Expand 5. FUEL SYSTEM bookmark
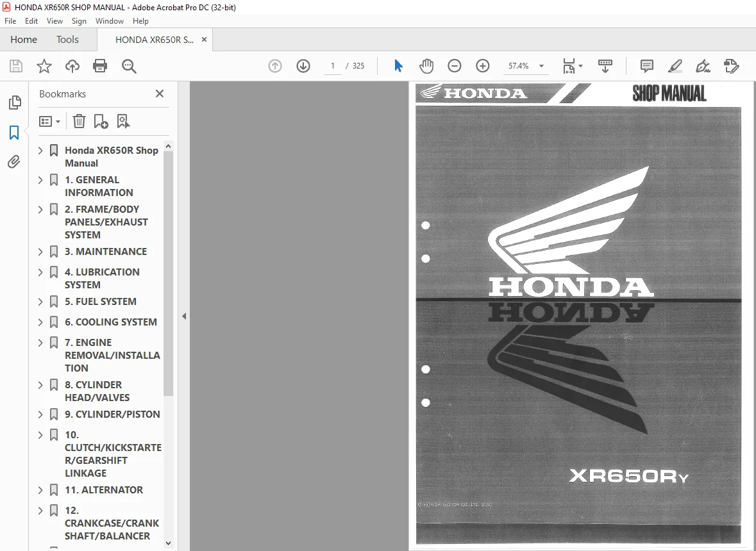The height and width of the screenshot is (551, 756). 40,302
